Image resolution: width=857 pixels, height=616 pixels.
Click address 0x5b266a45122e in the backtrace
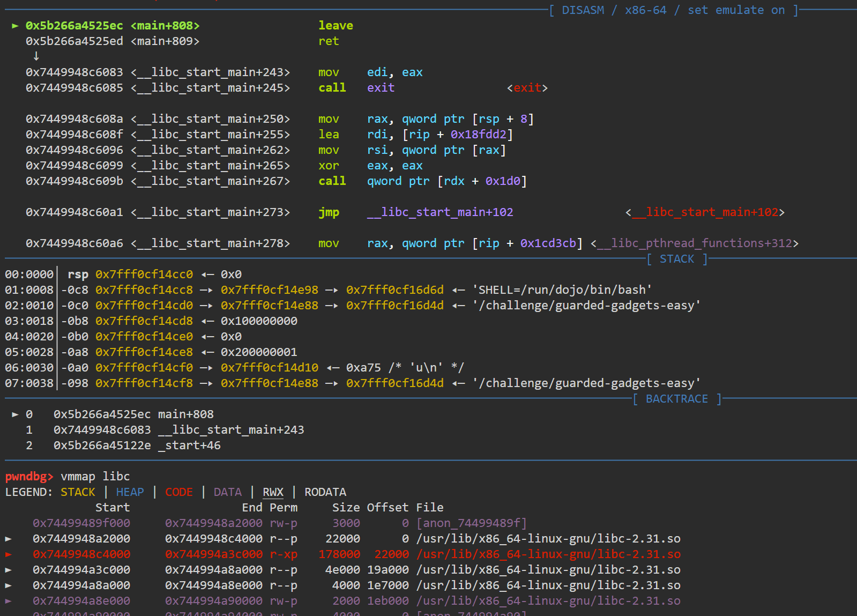tap(102, 446)
